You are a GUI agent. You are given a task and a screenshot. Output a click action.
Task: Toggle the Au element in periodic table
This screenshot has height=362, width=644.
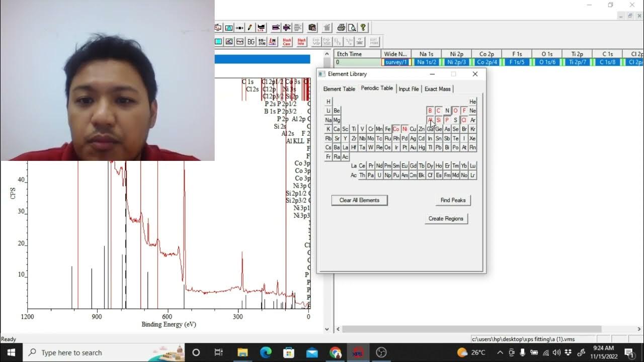[x=413, y=148]
